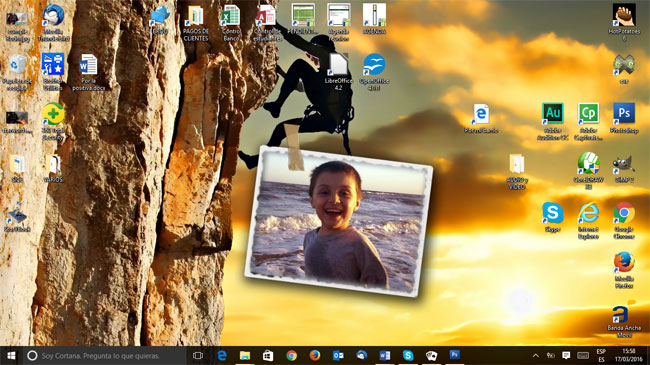Select the Control Banco Excel shortcut

[231, 23]
